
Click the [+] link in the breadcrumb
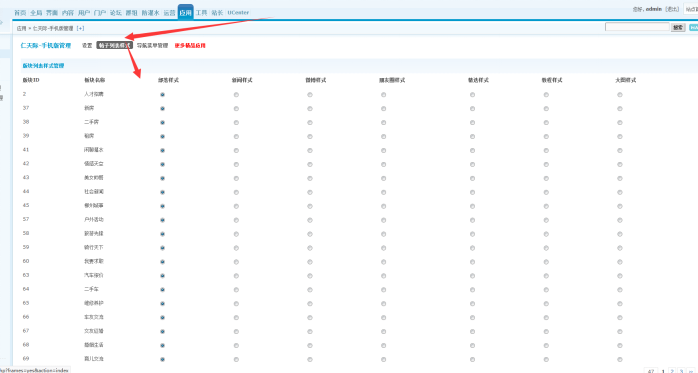click(80, 28)
